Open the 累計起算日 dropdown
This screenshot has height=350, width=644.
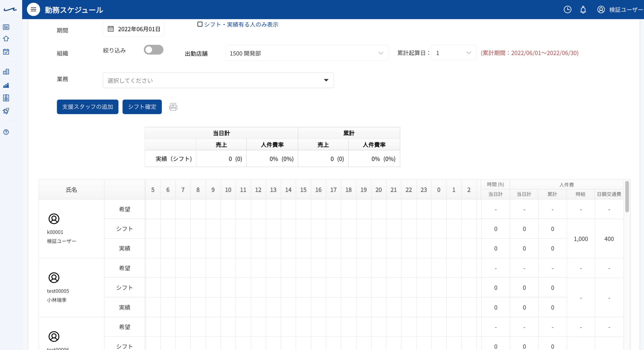454,53
